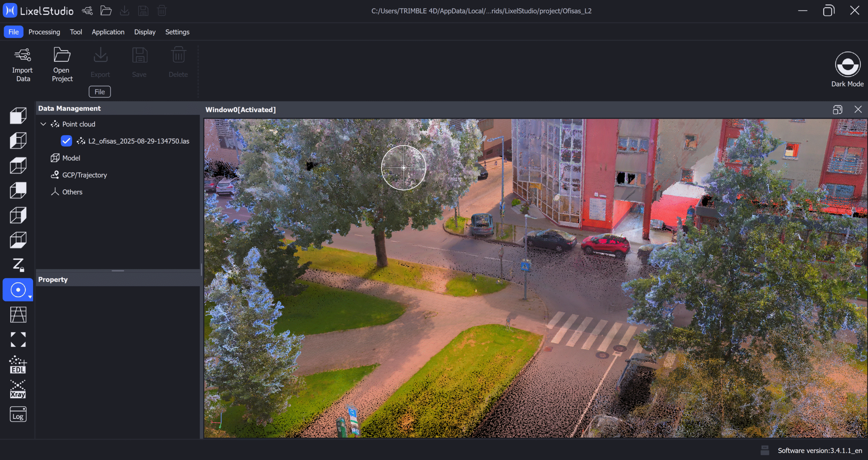Viewport: 868px width, 460px height.
Task: Toggle the Dark Mode switch
Action: [x=847, y=64]
